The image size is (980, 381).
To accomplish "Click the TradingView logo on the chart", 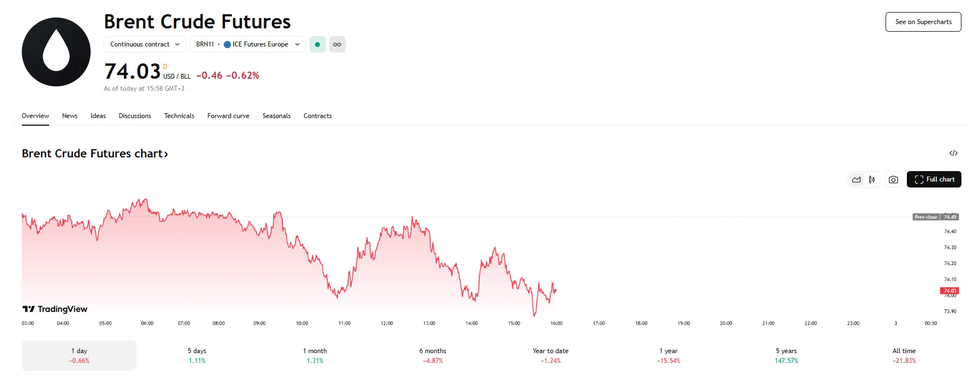I will point(55,309).
